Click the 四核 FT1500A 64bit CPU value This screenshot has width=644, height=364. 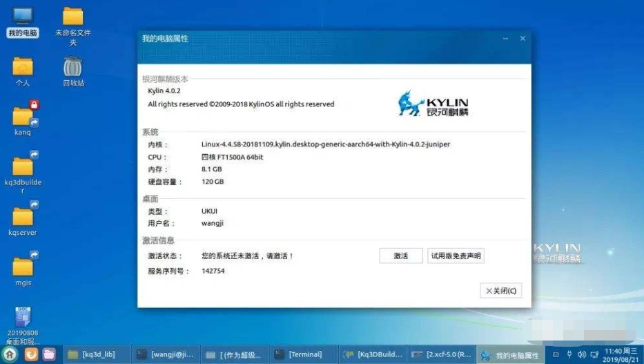tap(232, 157)
